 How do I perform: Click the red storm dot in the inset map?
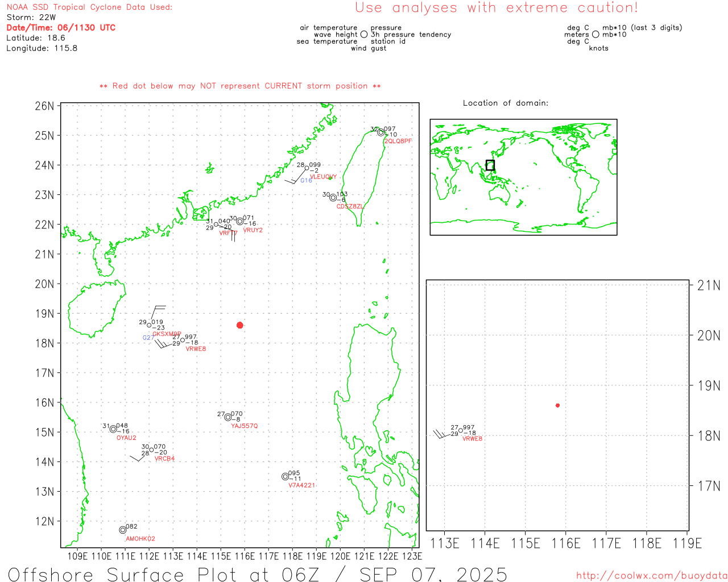558,405
